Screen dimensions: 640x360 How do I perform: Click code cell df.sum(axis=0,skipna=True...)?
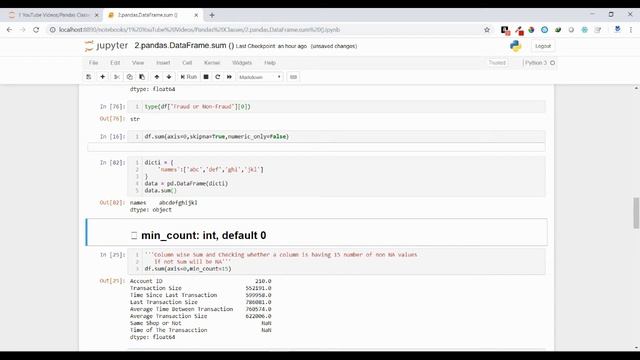click(336, 136)
